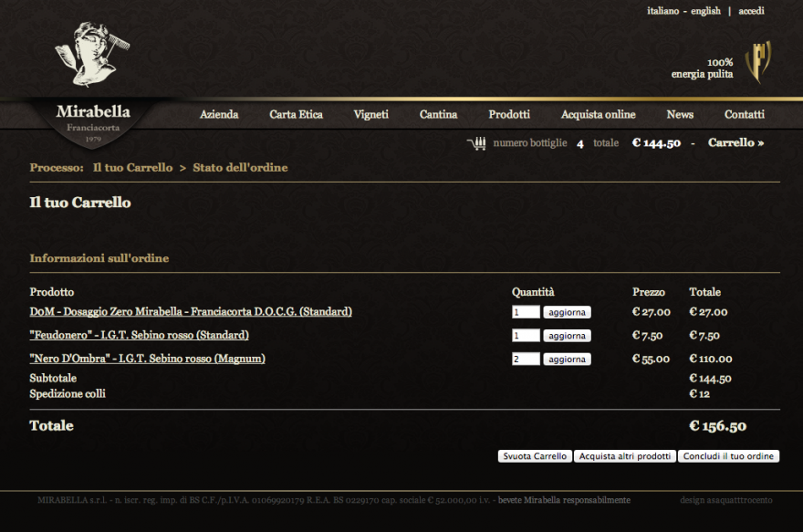Screen dimensions: 803x532
Task: Click the grand total € 156.50
Action: pyautogui.click(x=717, y=425)
